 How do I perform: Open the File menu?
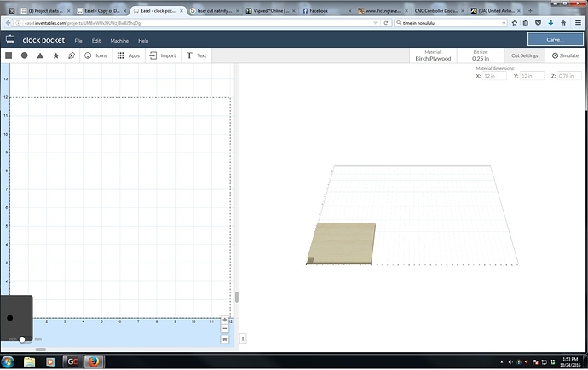[78, 40]
